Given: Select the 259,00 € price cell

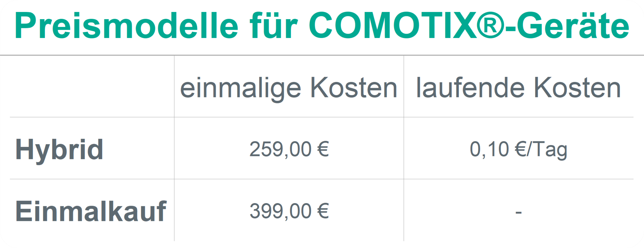Looking at the screenshot, I should coord(289,149).
